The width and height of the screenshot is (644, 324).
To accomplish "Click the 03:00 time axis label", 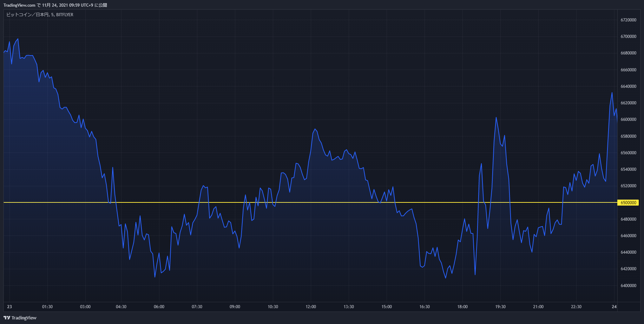I will (x=85, y=307).
